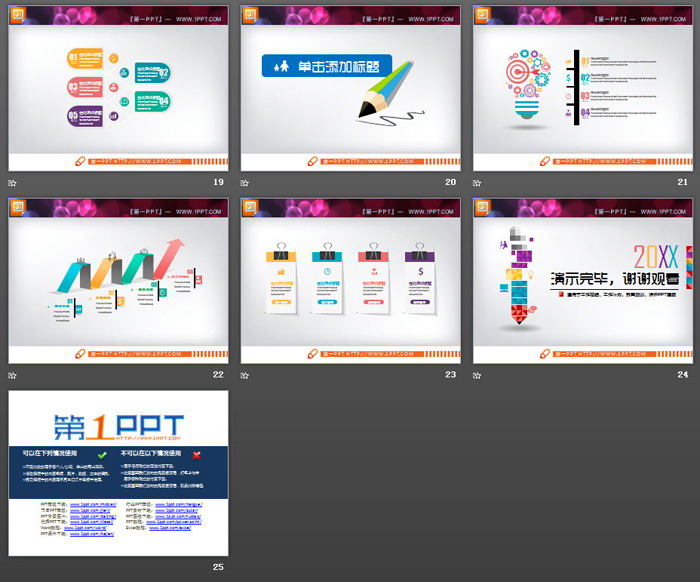Click the slide number label 25
The image size is (700, 582).
(220, 567)
